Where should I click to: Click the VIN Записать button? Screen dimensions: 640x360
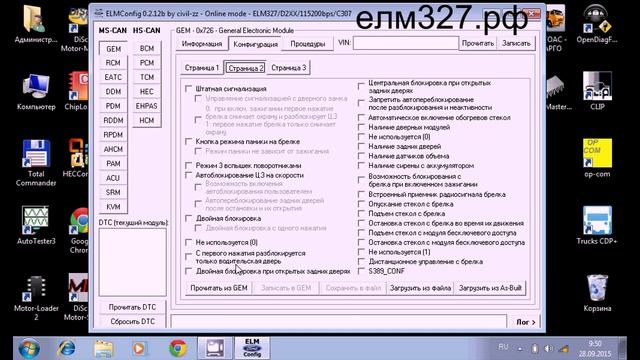coord(516,43)
